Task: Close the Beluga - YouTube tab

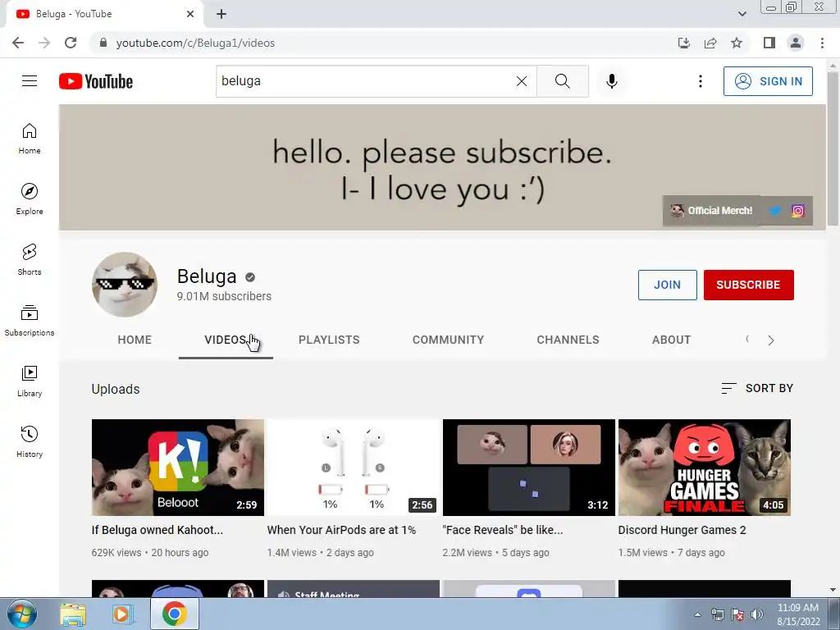Action: (x=190, y=14)
